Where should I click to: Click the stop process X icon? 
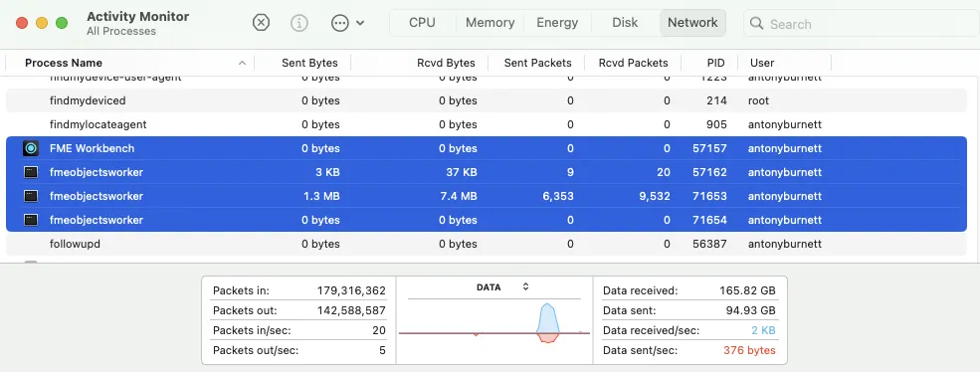[261, 23]
